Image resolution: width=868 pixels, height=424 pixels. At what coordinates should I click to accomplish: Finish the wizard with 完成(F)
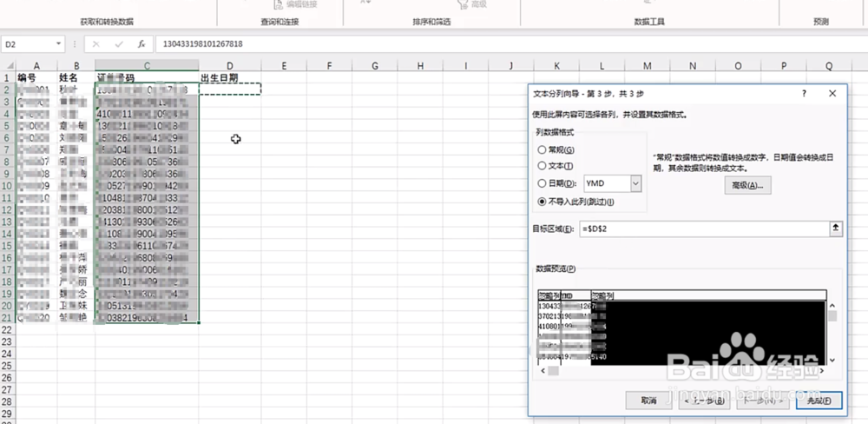pos(819,401)
